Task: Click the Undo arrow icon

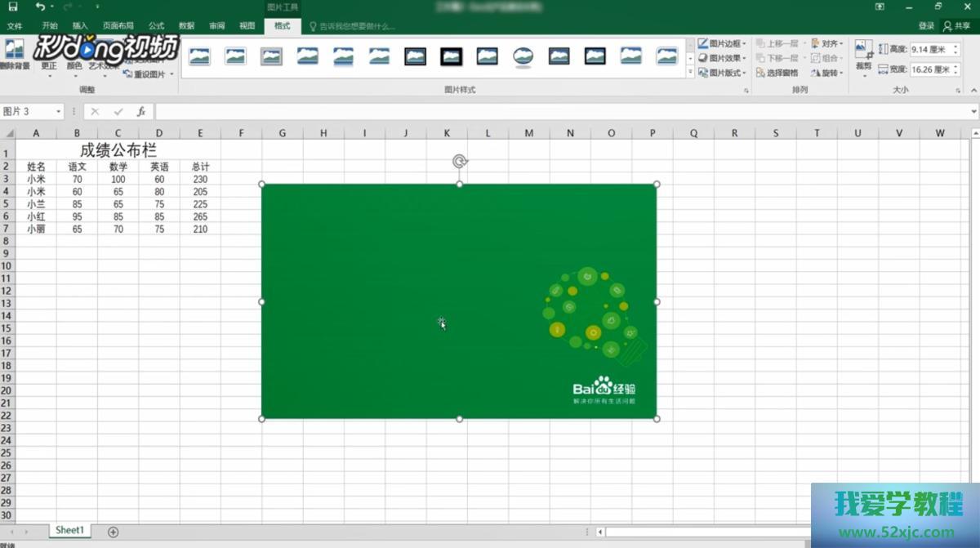Action: coord(40,7)
